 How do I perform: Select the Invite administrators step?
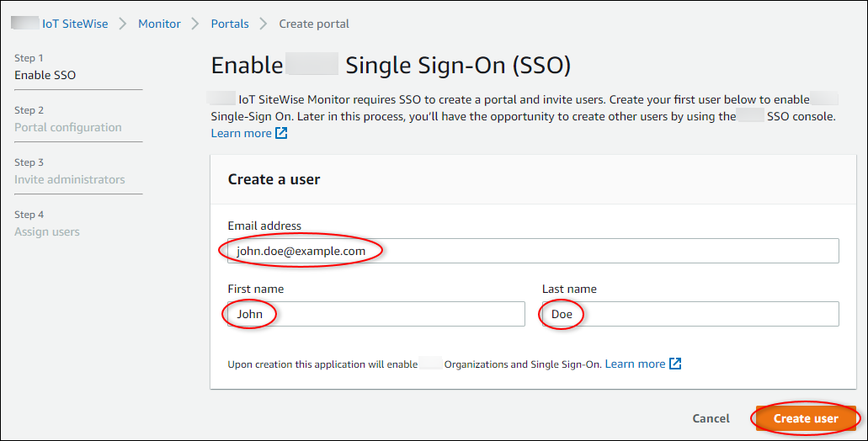(x=70, y=179)
